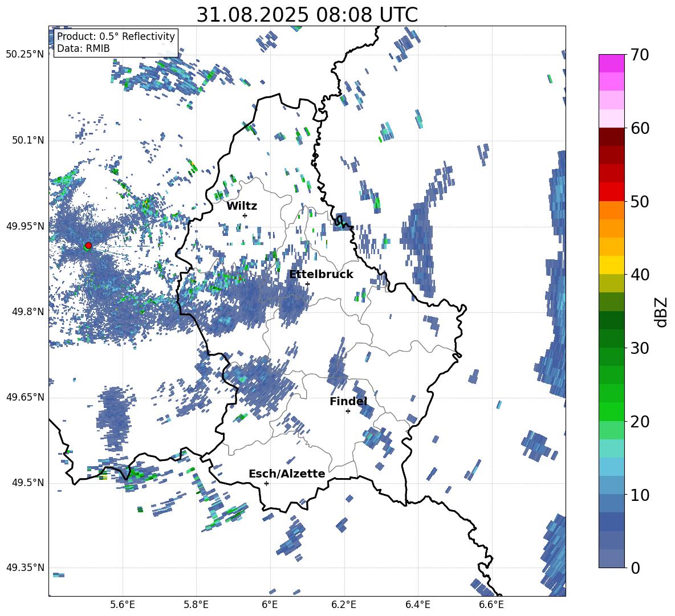Click the Esch/Alzette cross marker
The image size is (675, 616).
coord(266,483)
